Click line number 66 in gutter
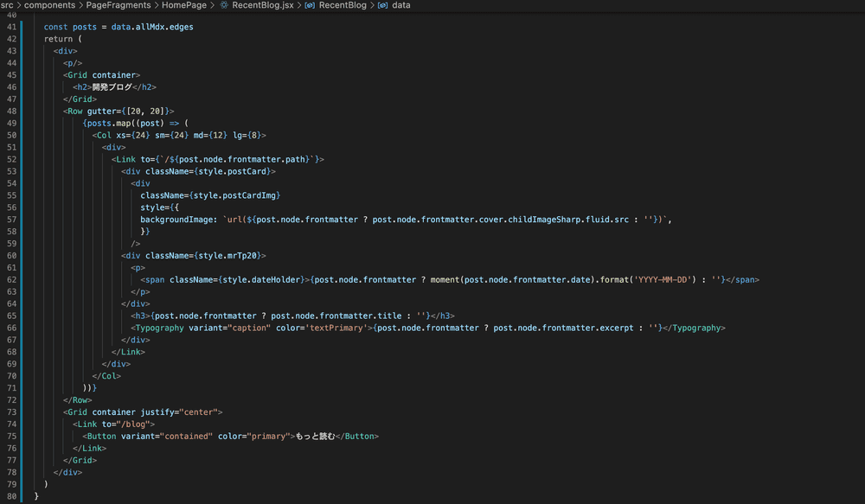865x504 pixels. [x=11, y=329]
